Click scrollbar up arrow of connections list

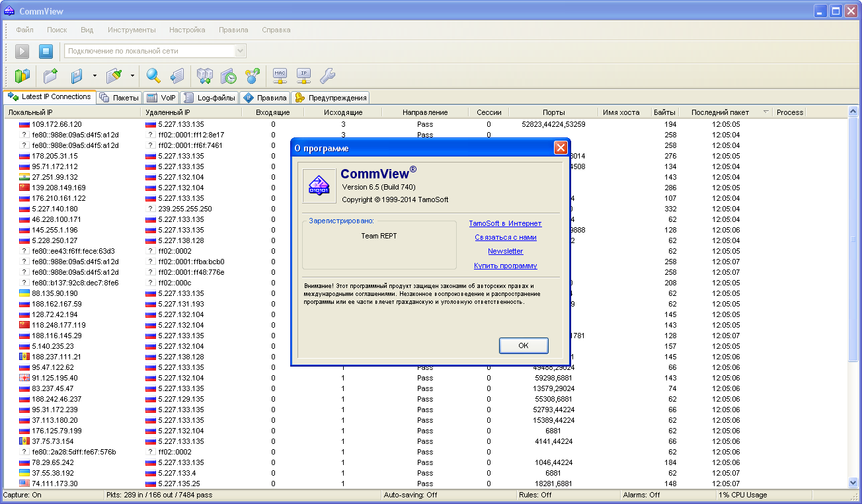coord(853,112)
